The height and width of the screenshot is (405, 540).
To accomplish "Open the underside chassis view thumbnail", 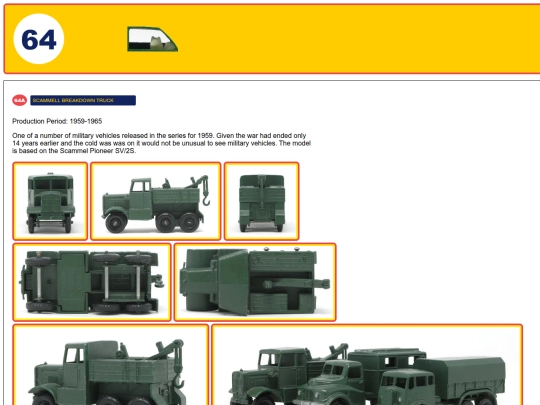I will (92, 282).
